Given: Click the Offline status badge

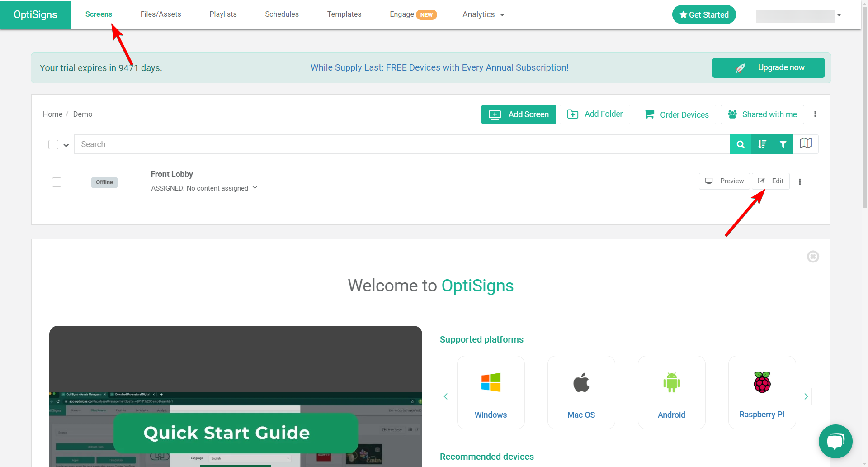Looking at the screenshot, I should 104,182.
